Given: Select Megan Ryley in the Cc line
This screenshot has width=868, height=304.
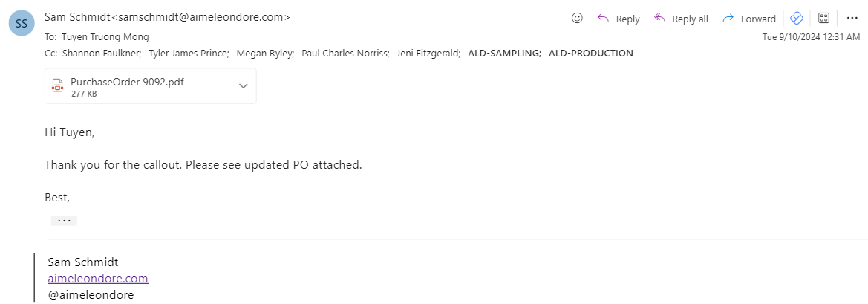Looking at the screenshot, I should [265, 54].
